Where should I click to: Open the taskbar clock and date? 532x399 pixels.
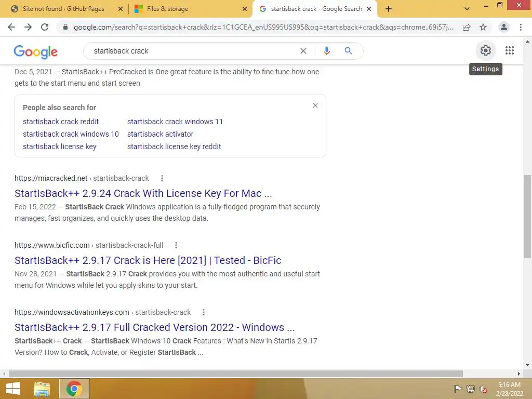[509, 389]
